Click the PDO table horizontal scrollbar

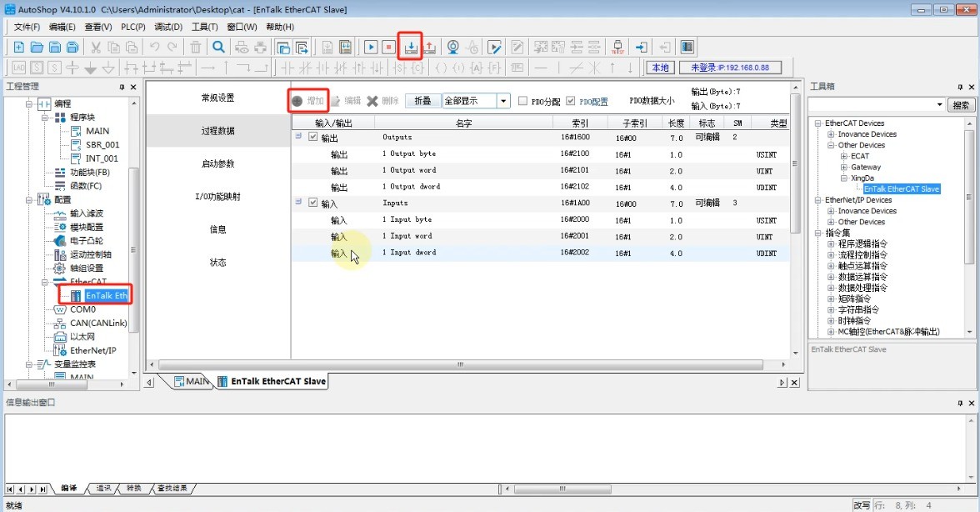click(461, 364)
